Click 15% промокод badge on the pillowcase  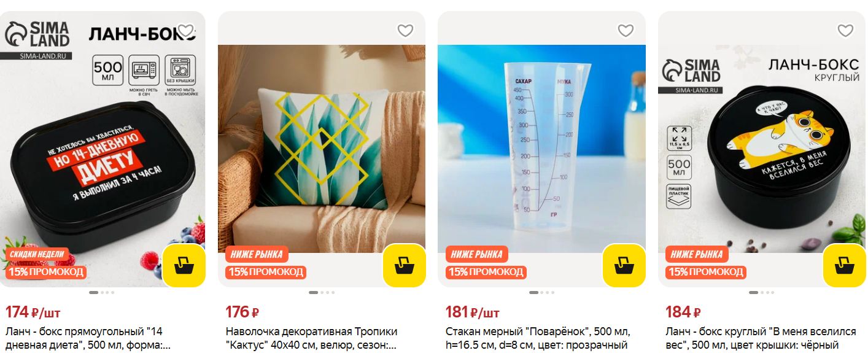[x=266, y=272]
